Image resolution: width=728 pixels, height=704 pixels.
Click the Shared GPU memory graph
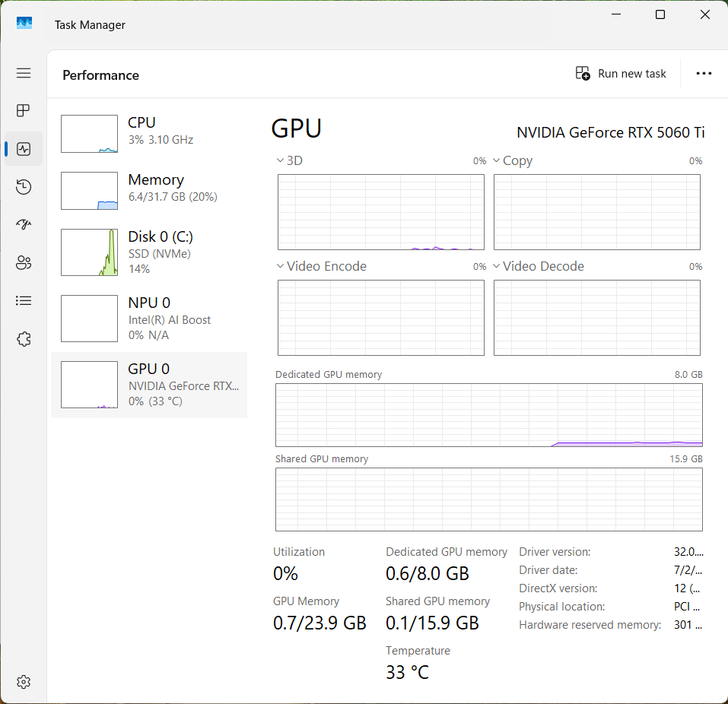[489, 499]
